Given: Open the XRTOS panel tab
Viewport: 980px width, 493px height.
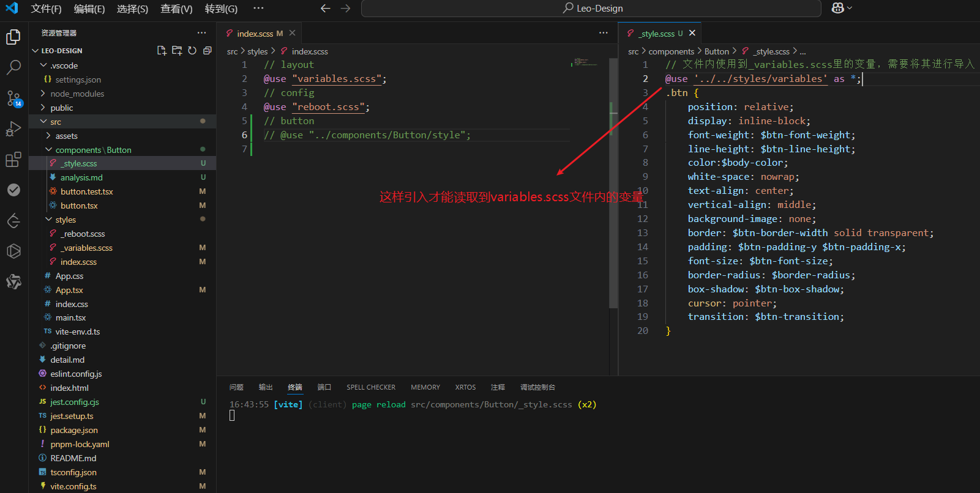Looking at the screenshot, I should [465, 387].
